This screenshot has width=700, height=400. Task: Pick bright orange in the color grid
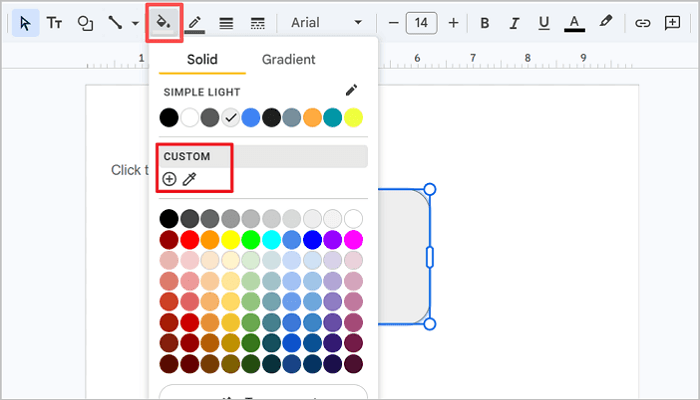(210, 240)
